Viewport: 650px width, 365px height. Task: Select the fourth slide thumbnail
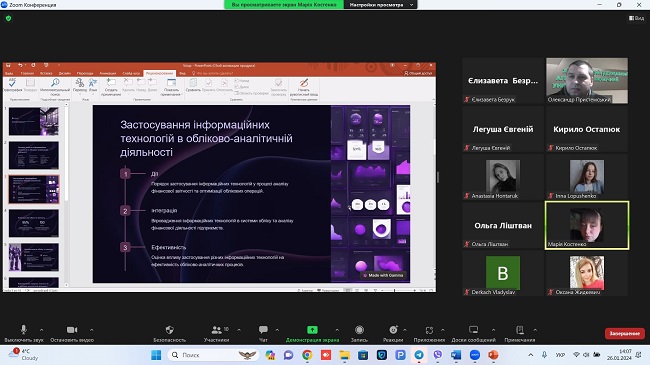click(34, 223)
